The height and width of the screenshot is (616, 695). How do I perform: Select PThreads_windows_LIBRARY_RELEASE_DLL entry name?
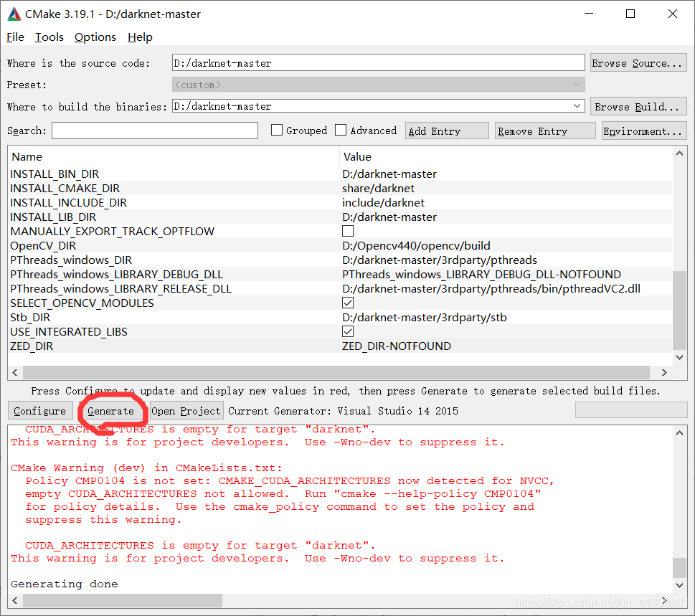[121, 289]
